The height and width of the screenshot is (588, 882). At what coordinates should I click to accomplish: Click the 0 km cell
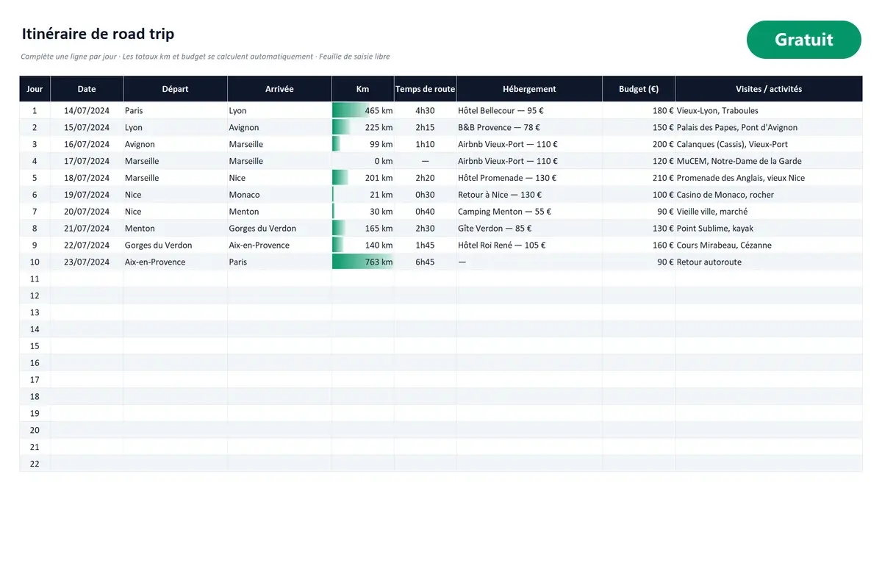point(363,161)
